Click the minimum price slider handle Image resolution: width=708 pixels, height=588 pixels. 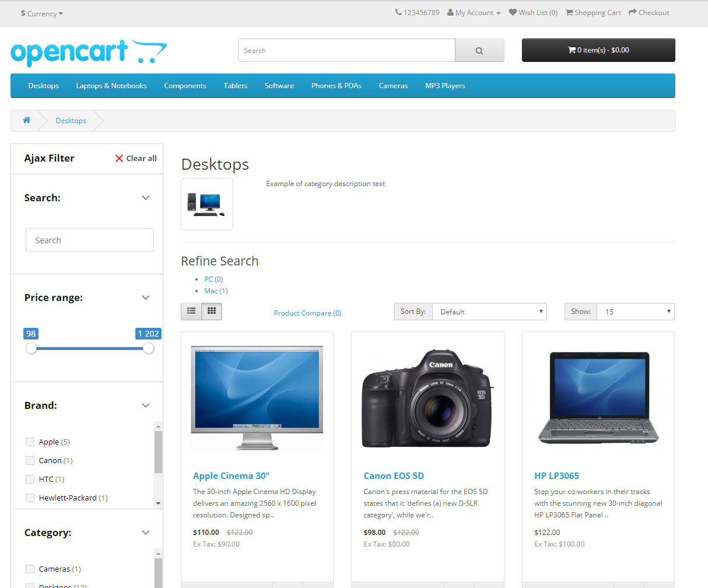coord(31,348)
